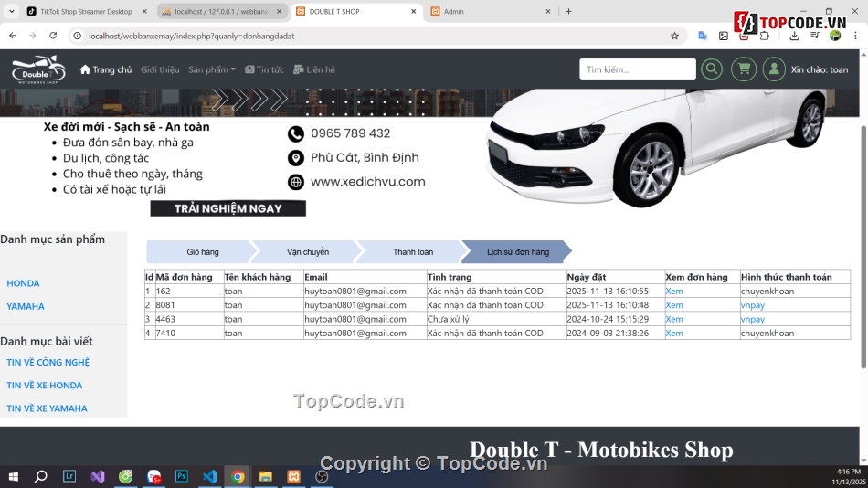Click order code 7410 cell
Screen dimensions: 868x488
189,333
